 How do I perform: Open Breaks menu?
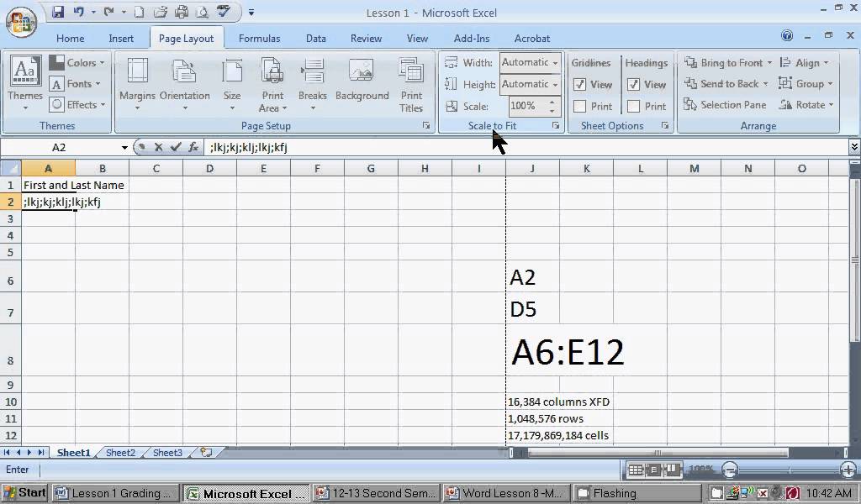click(x=313, y=84)
